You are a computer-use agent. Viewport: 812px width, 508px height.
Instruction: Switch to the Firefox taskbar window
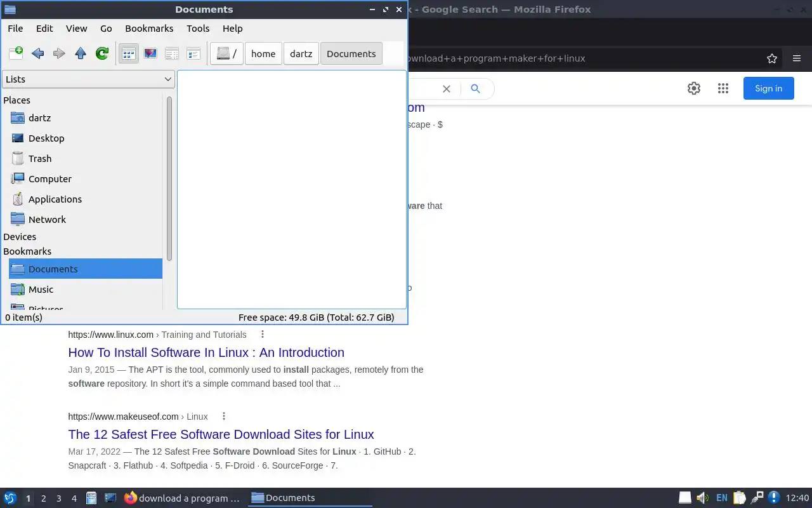183,498
